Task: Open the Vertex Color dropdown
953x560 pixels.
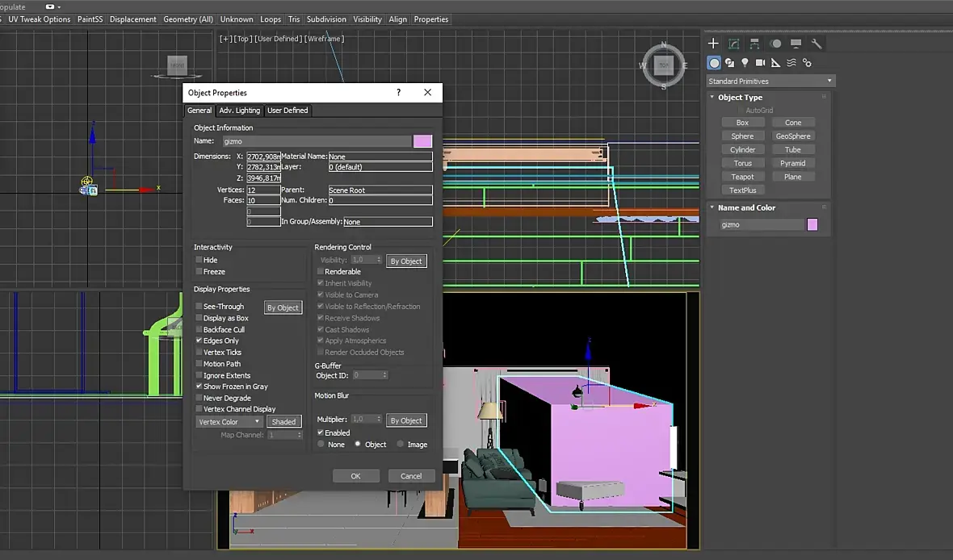Action: point(229,421)
